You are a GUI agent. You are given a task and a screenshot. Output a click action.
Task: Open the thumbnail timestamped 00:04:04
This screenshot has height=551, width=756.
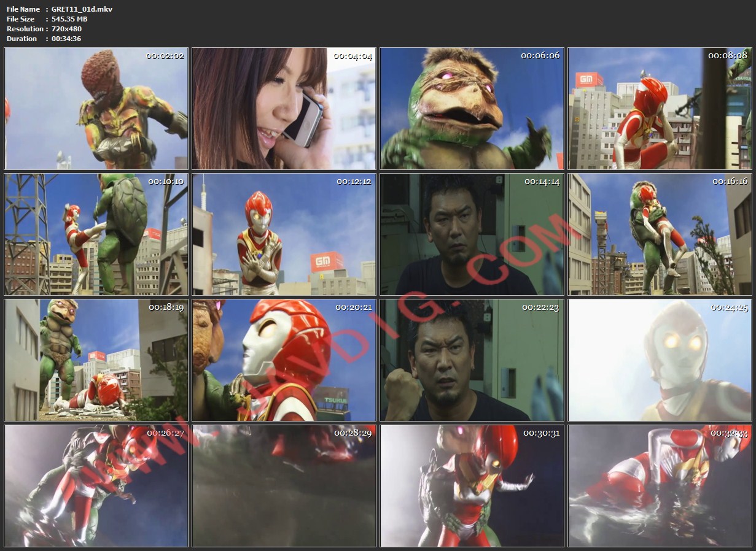(x=284, y=109)
